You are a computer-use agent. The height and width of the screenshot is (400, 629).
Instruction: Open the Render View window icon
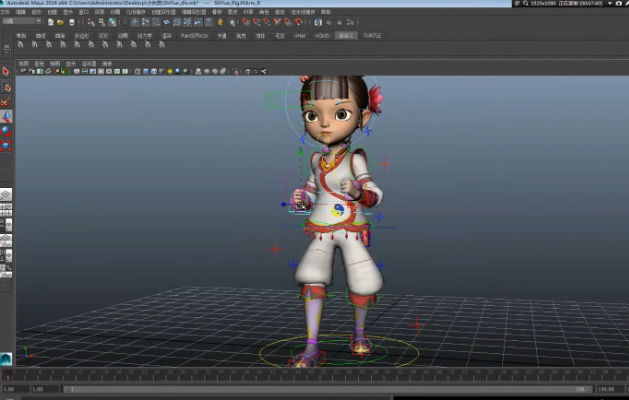coord(318,22)
